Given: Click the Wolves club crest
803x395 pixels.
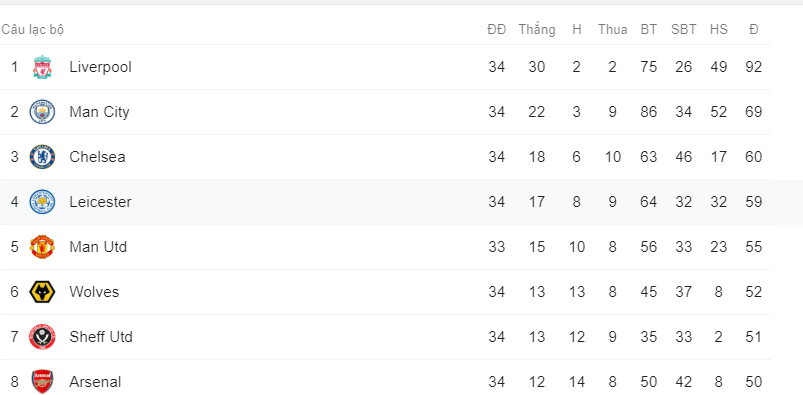Looking at the screenshot, I should [42, 292].
